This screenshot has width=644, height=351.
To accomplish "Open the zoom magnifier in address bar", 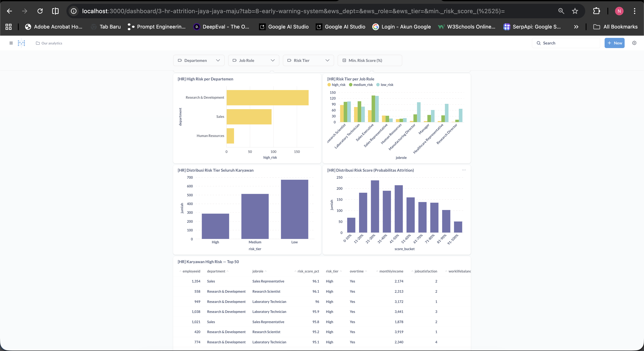I will (561, 11).
